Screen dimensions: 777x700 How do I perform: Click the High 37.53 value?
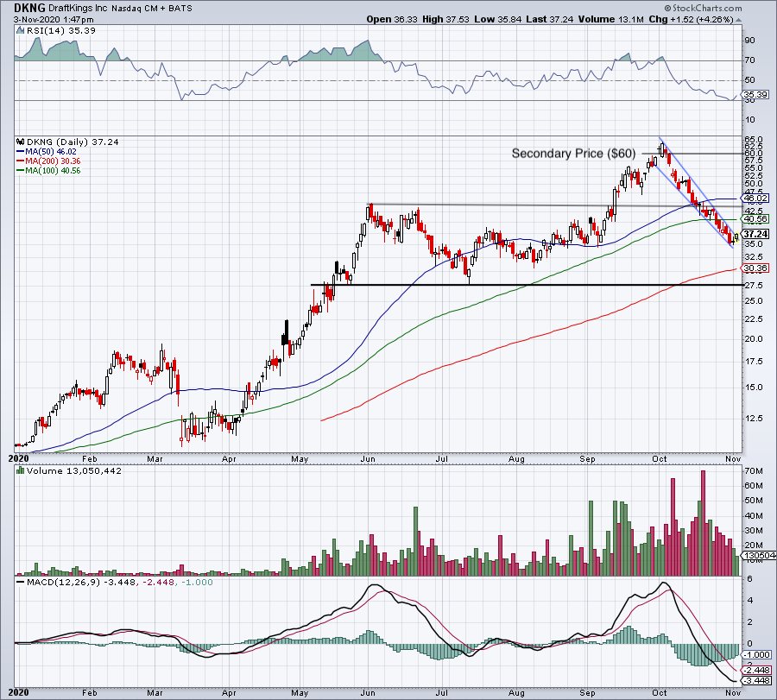tap(445, 19)
